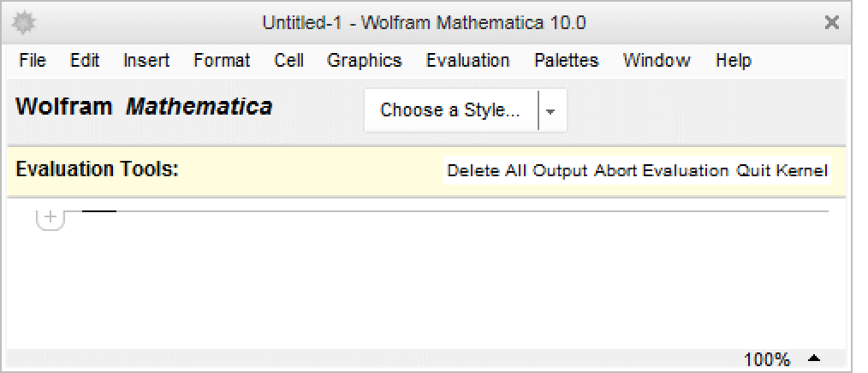Click the Abort Evaluation button

tap(662, 170)
